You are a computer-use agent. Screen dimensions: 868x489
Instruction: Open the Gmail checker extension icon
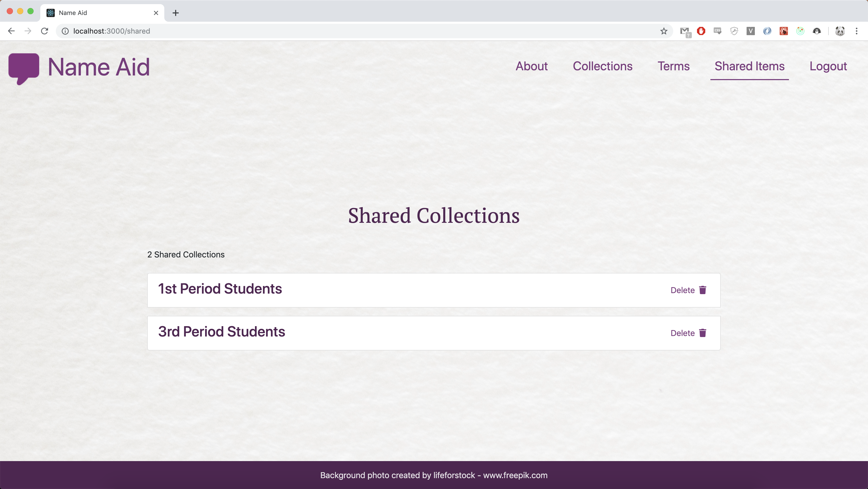click(685, 31)
